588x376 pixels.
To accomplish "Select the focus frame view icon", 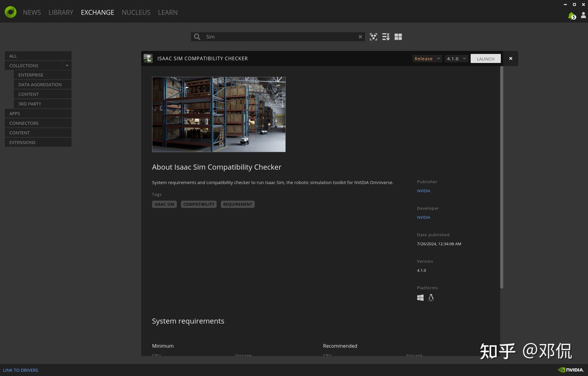I will point(373,37).
